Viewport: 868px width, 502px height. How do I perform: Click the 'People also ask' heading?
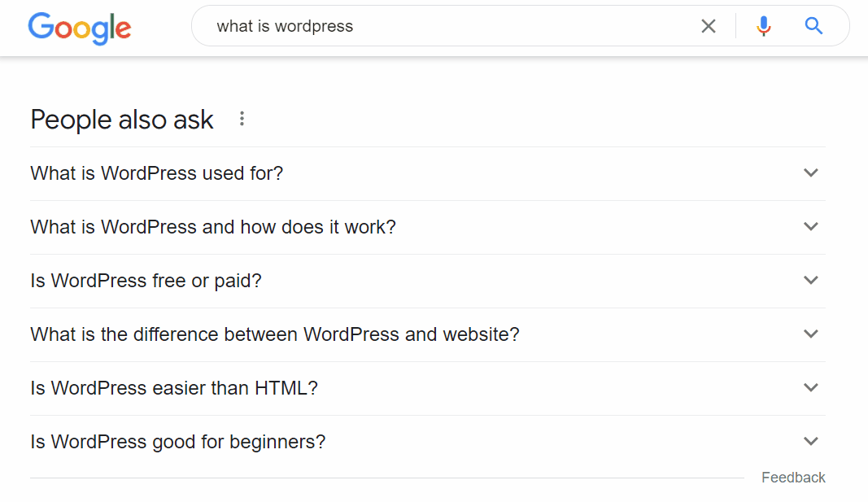(122, 120)
